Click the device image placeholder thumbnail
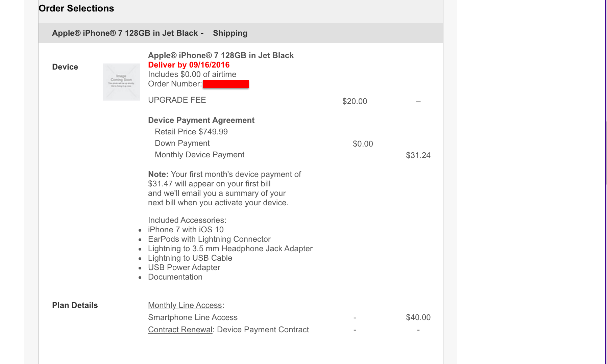Viewport: 607px width, 364px height. 121,82
